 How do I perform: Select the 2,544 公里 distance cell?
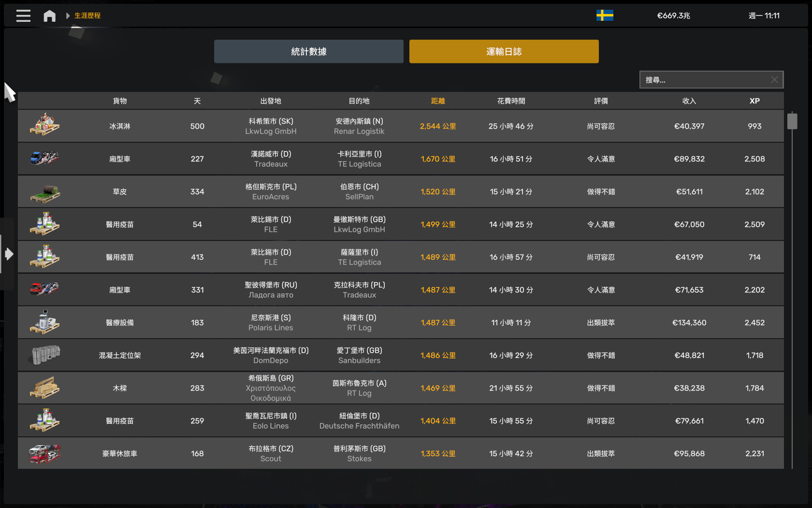(x=438, y=126)
